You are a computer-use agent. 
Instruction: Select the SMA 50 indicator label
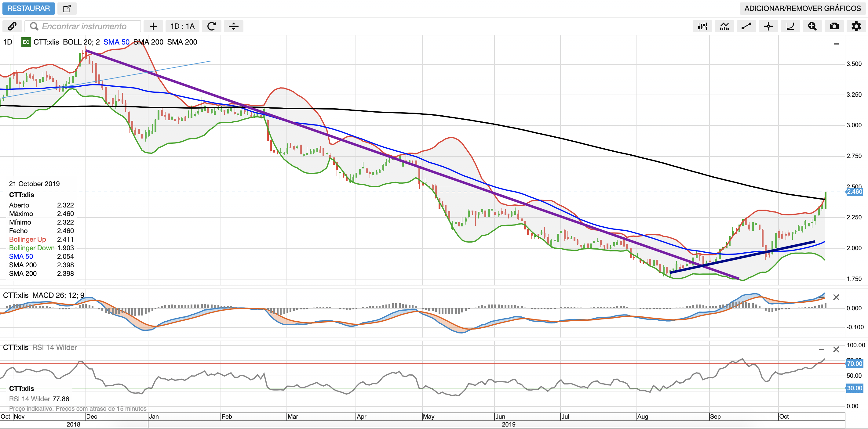click(116, 42)
